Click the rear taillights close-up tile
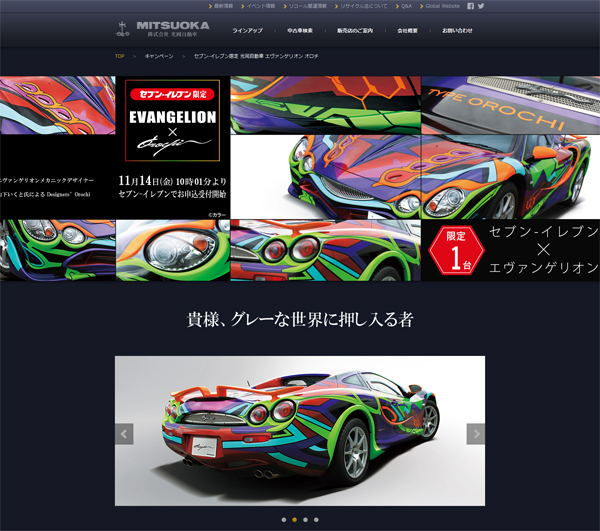Viewport: 600px width, 531px height. 326,250
